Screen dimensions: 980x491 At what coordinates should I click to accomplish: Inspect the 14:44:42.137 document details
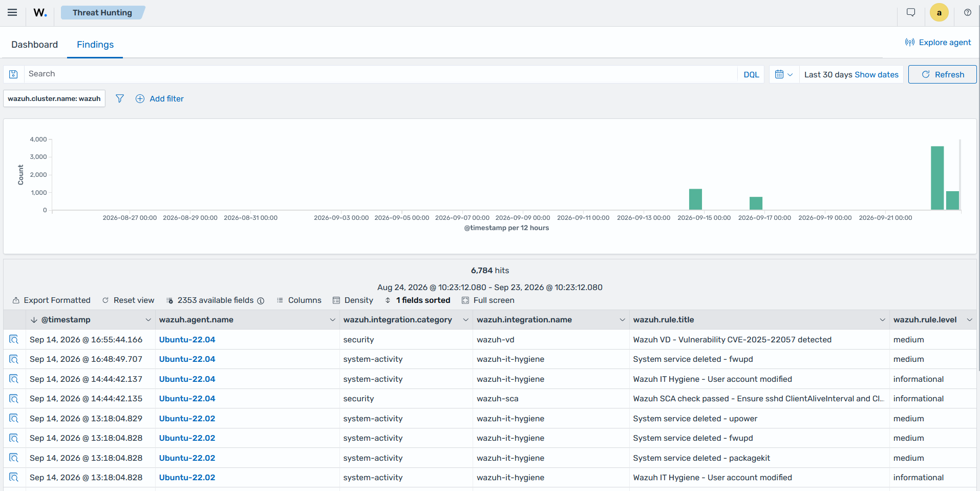point(14,379)
